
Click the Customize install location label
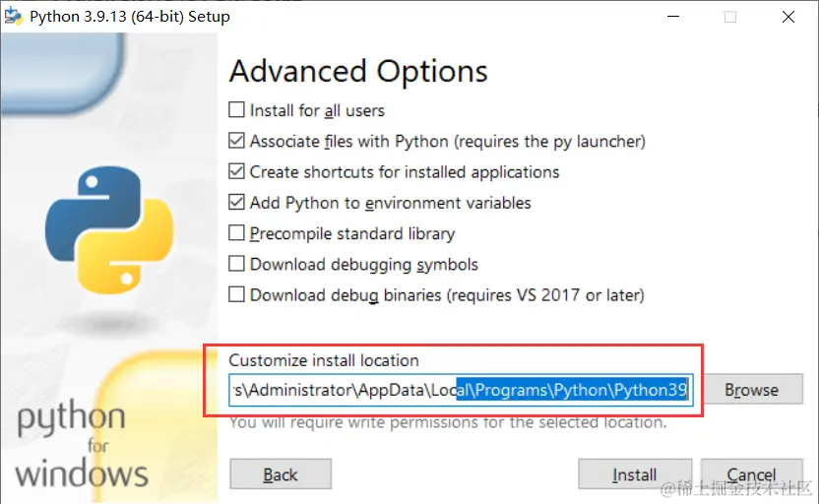coord(324,360)
